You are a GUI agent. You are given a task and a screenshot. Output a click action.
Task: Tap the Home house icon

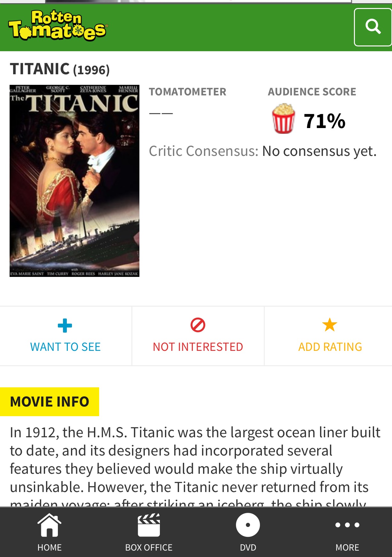coord(49,525)
